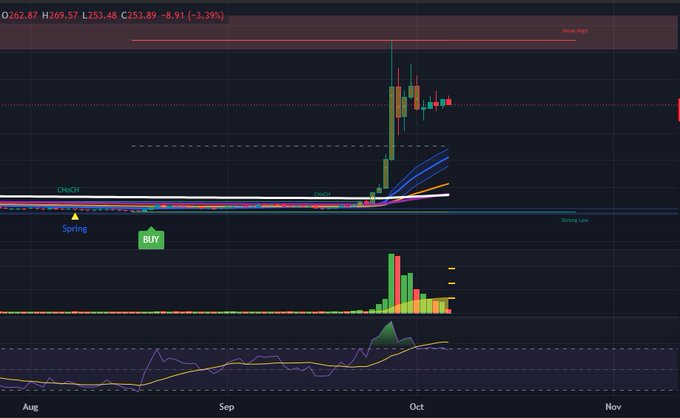Click the Aug label on time axis
This screenshot has width=680, height=418.
pyautogui.click(x=30, y=407)
